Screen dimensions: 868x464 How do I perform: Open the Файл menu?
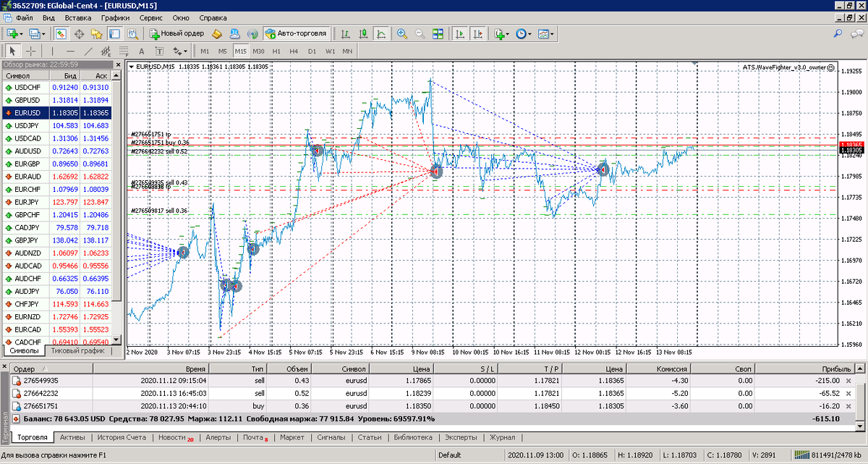point(24,17)
